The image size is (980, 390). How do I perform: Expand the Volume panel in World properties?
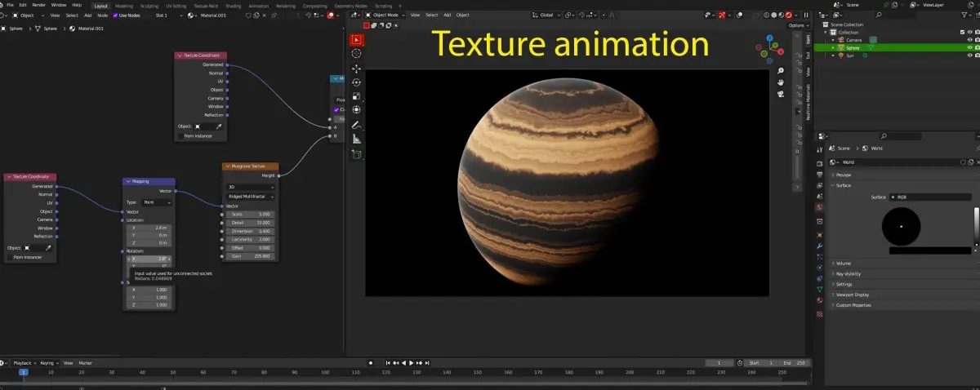tap(844, 264)
